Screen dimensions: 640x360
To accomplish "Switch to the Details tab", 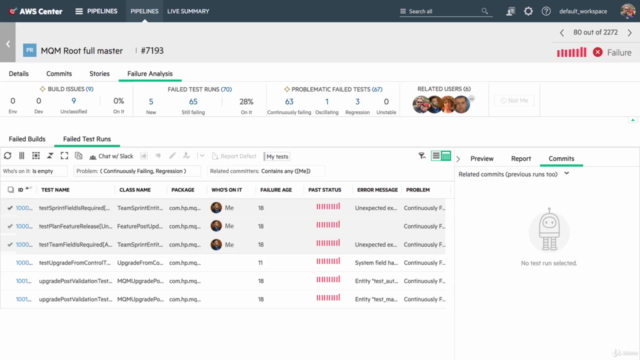I will pos(19,73).
